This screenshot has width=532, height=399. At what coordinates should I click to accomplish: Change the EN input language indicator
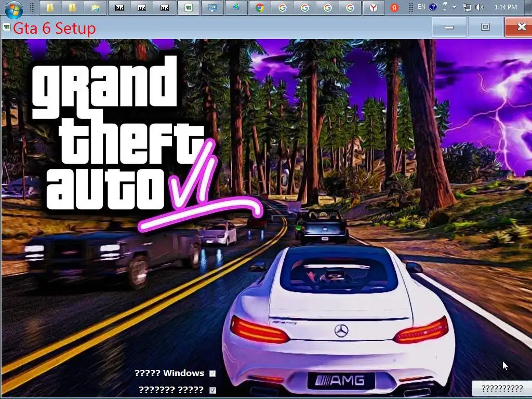coord(421,7)
